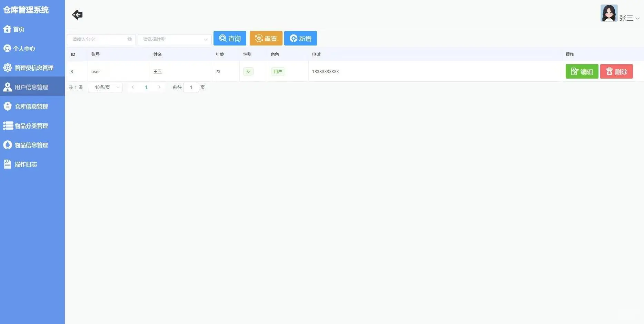The width and height of the screenshot is (644, 324).
Task: Click the home icon beside 首页 in sidebar
Action: click(8, 29)
